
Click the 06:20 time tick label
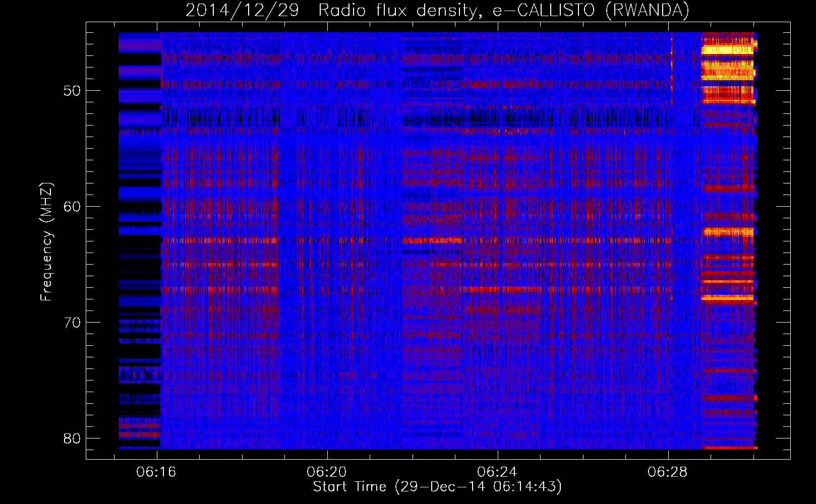(x=327, y=472)
